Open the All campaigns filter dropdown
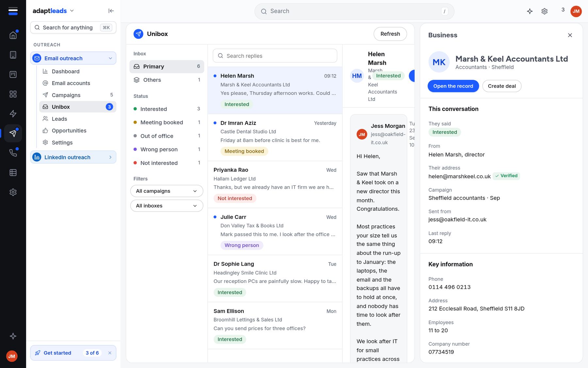Screen dimensions: 588x368 click(x=167, y=191)
